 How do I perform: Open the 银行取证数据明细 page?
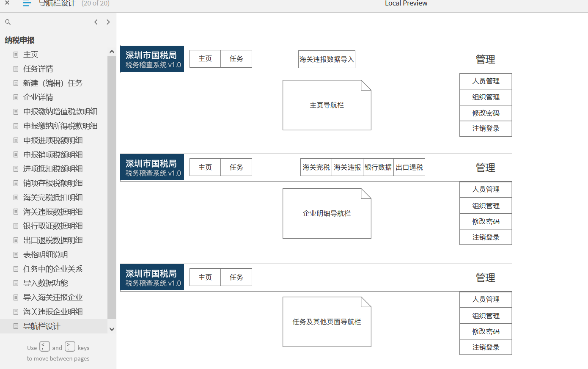pos(53,226)
